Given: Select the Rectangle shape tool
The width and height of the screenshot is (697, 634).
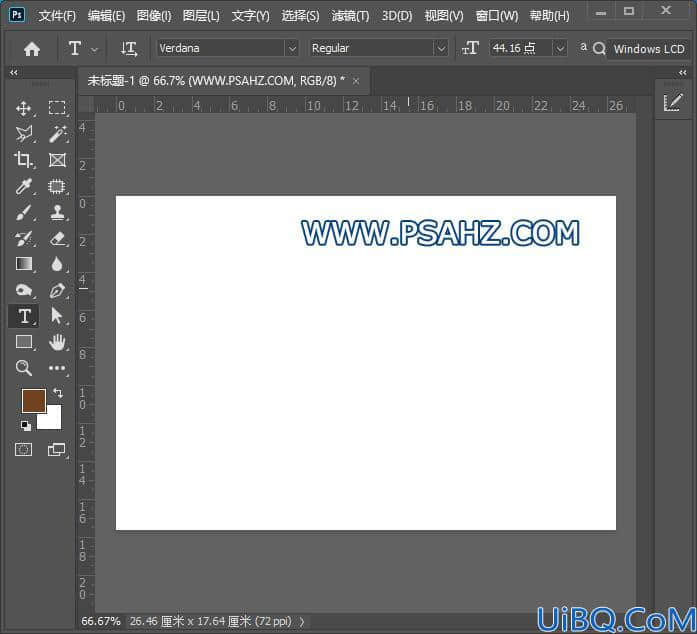Looking at the screenshot, I should [x=24, y=342].
